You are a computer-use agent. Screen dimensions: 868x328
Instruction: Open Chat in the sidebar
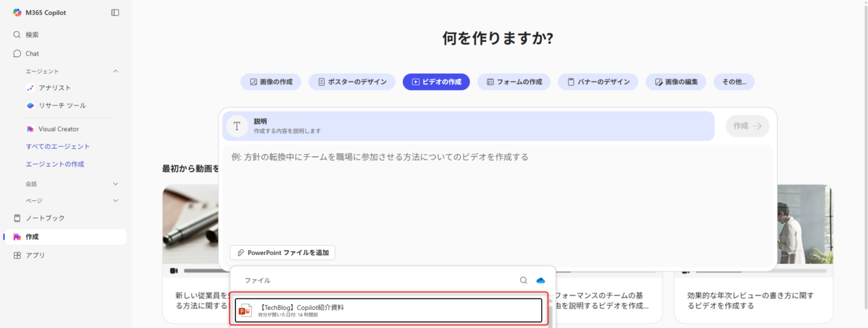click(x=65, y=53)
